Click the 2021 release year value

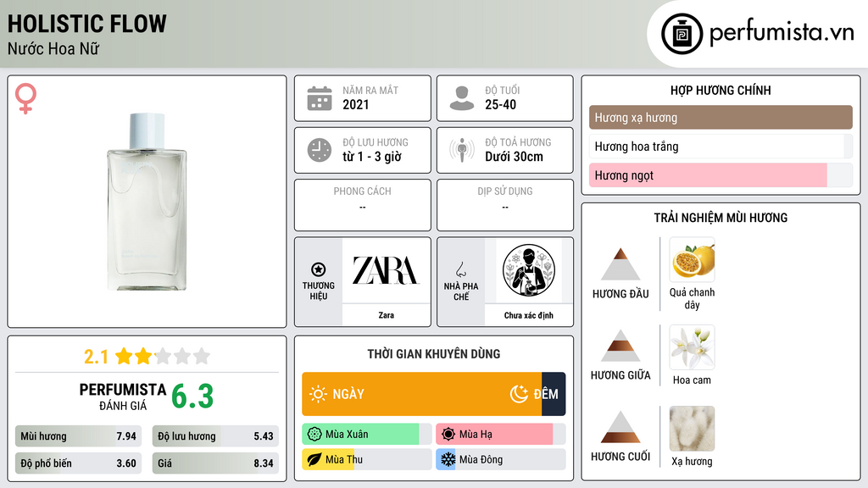coord(355,104)
